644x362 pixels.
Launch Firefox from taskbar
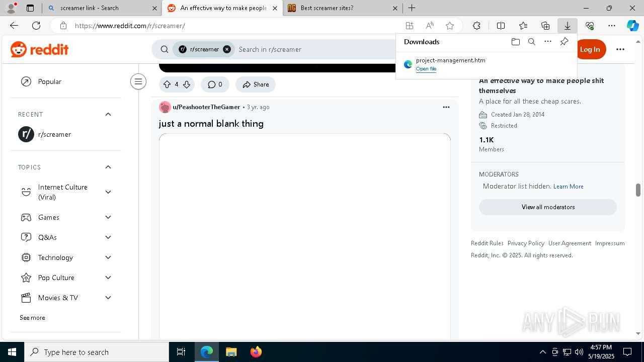click(x=256, y=352)
